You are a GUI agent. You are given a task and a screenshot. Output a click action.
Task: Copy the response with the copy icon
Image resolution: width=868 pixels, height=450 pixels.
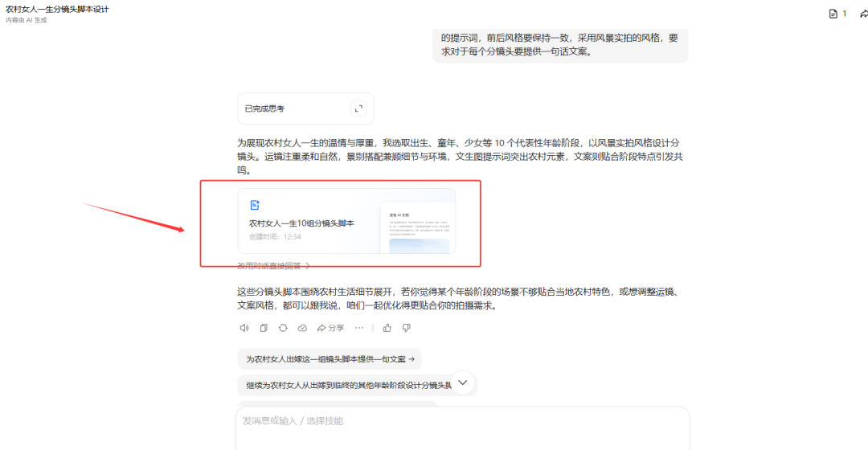coord(264,328)
